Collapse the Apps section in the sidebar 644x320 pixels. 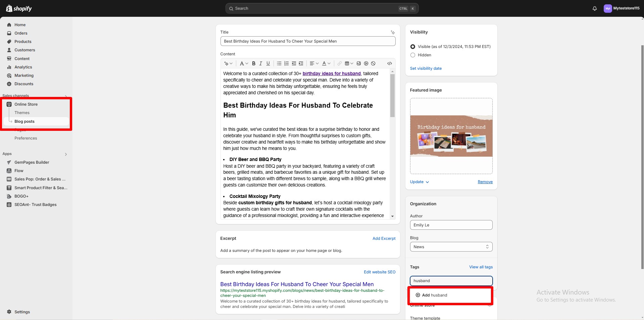[66, 154]
